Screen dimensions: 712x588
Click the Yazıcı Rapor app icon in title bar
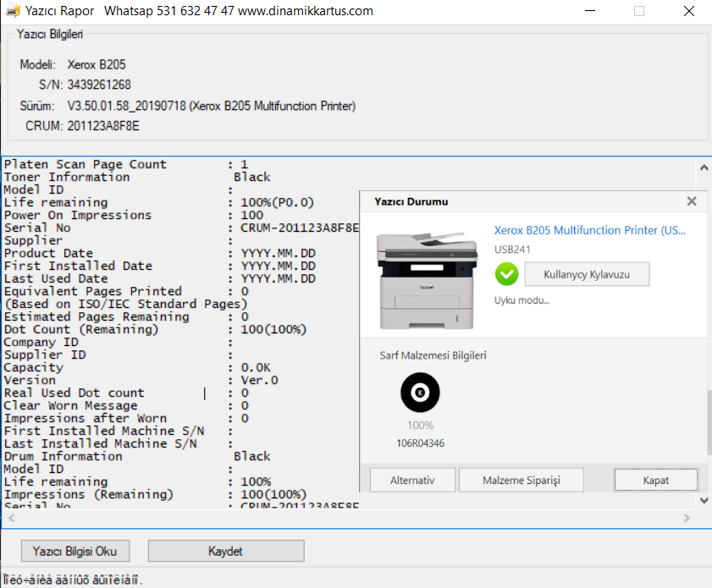coord(13,11)
